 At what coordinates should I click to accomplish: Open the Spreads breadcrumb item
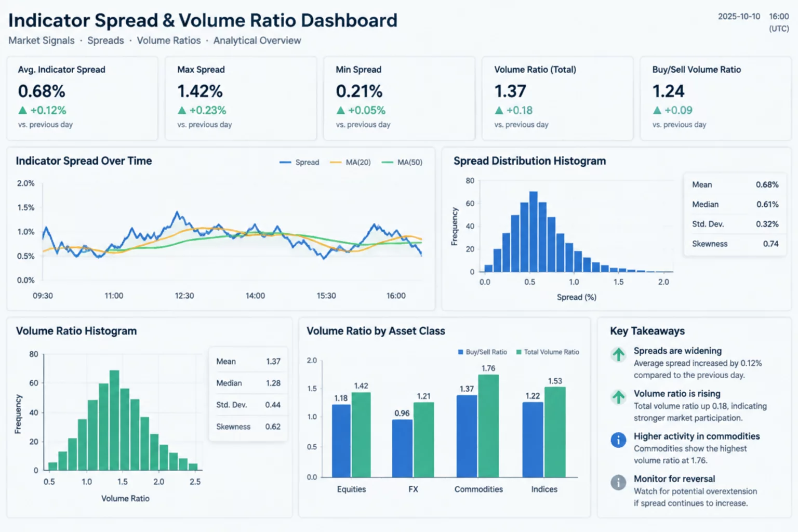(x=105, y=41)
